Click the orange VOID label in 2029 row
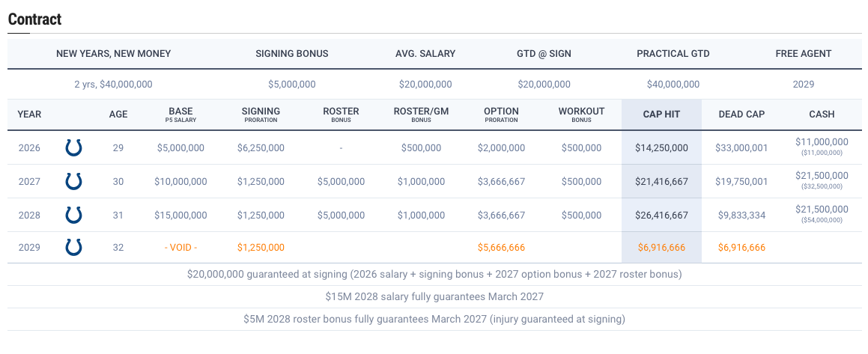Viewport: 868px width, 354px height. click(x=180, y=247)
